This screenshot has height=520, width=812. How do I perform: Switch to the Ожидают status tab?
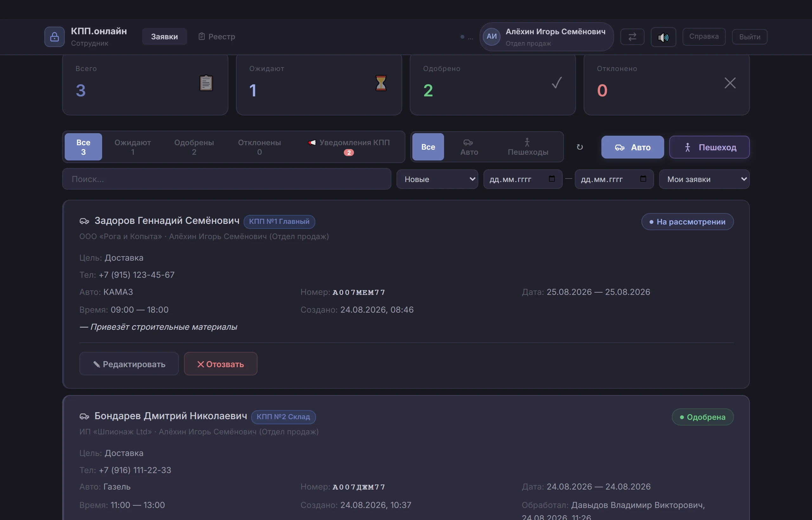pos(132,147)
